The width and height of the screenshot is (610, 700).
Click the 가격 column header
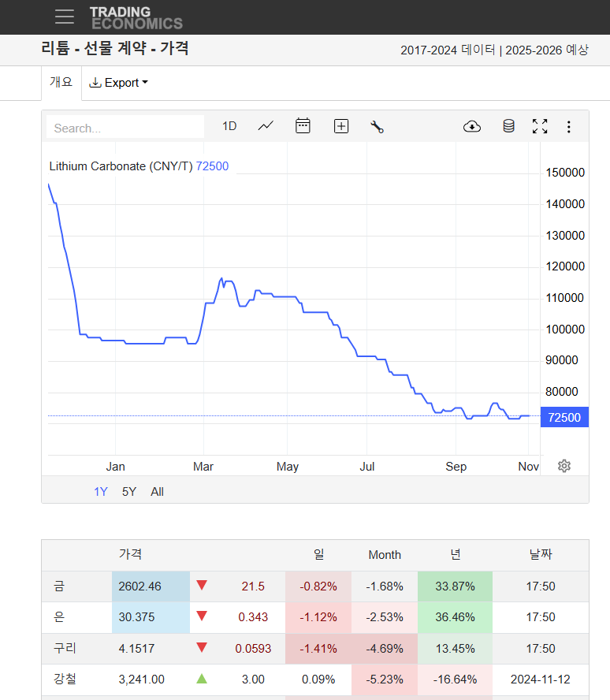point(130,554)
